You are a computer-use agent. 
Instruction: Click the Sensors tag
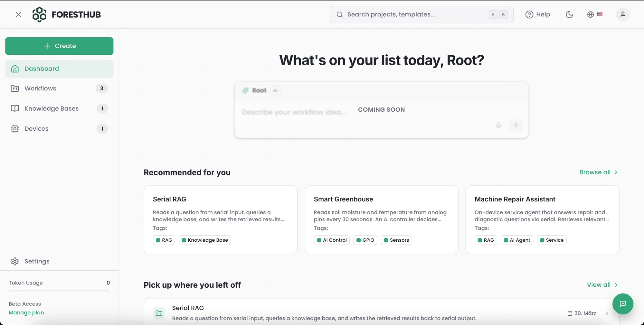[x=396, y=240]
